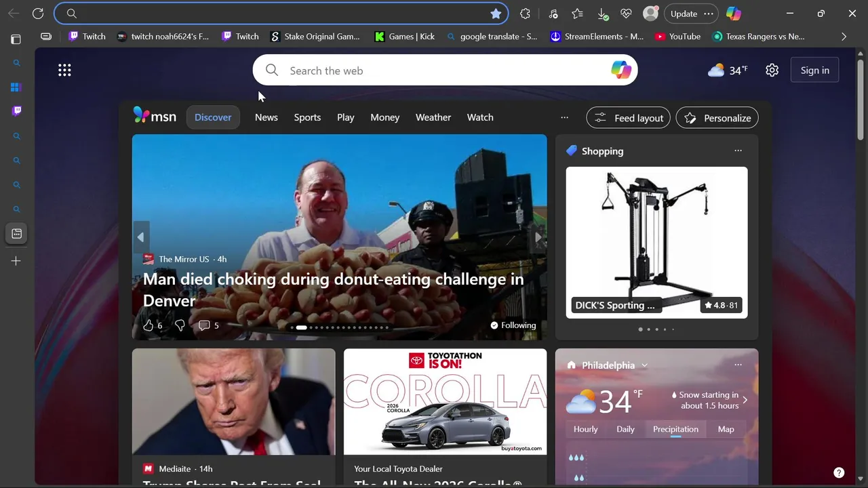Open the Extensions puzzle icon
Screen dimensions: 868x488
(x=525, y=14)
